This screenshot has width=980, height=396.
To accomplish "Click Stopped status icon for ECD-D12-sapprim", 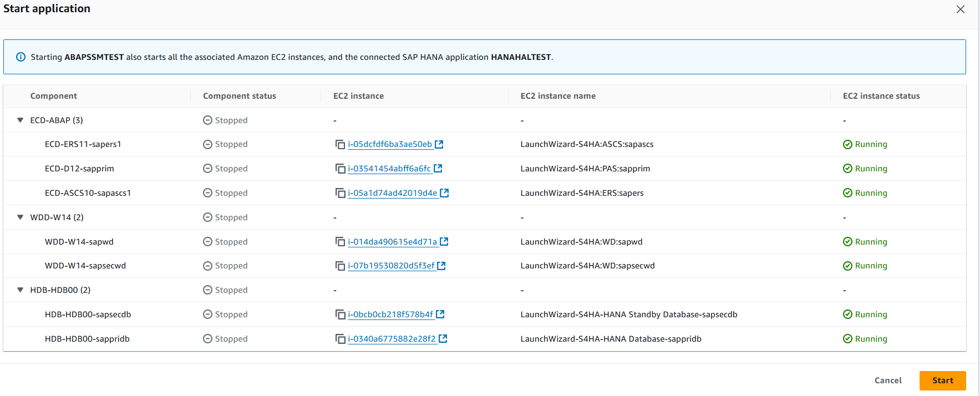I will 207,169.
